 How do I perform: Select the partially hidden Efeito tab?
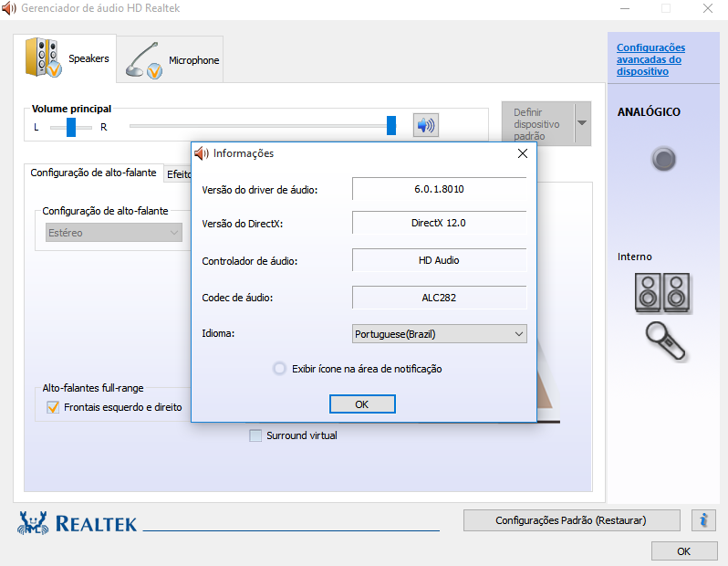(178, 173)
